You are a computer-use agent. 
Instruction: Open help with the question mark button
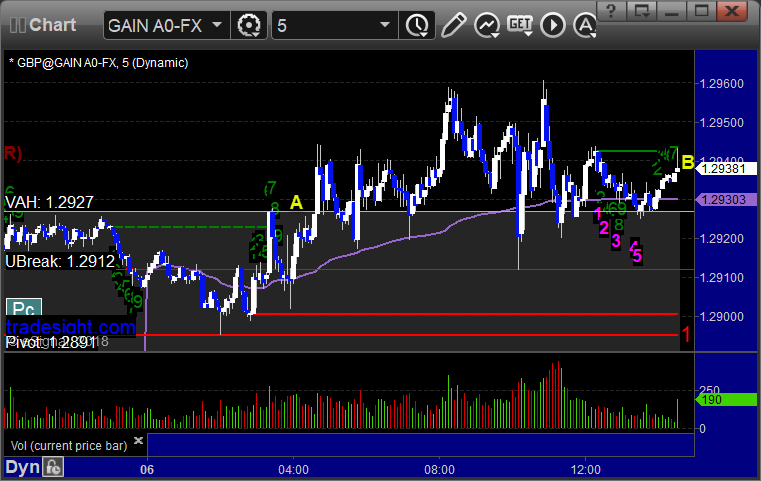(x=611, y=10)
